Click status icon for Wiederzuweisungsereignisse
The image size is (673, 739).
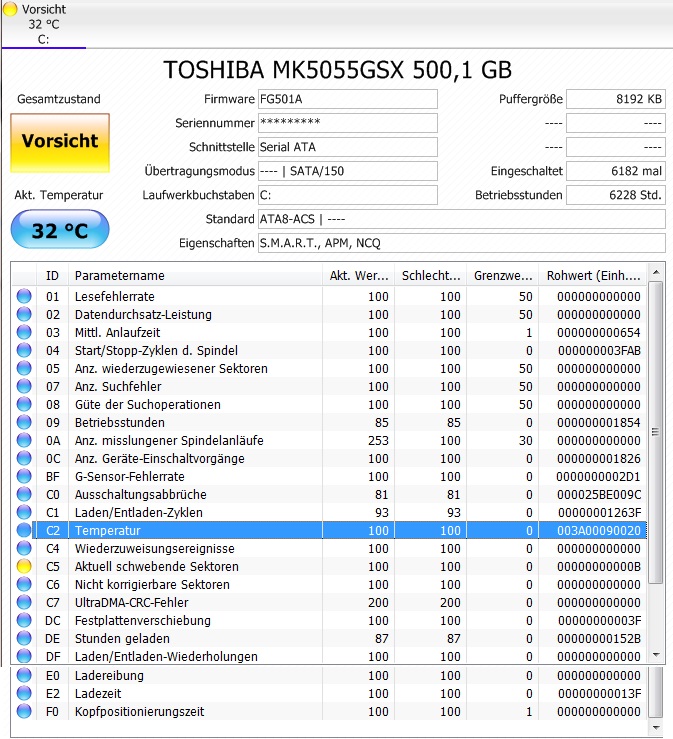click(24, 548)
